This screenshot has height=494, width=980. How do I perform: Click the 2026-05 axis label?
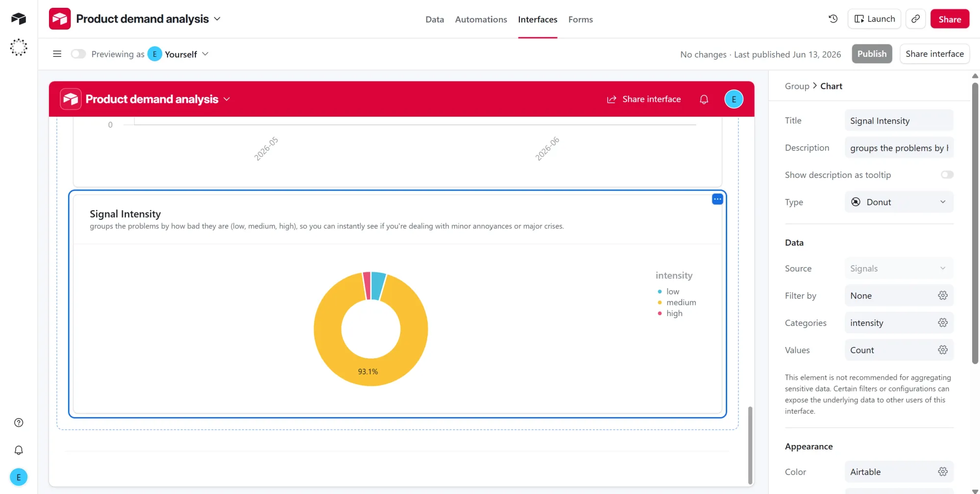(x=266, y=148)
